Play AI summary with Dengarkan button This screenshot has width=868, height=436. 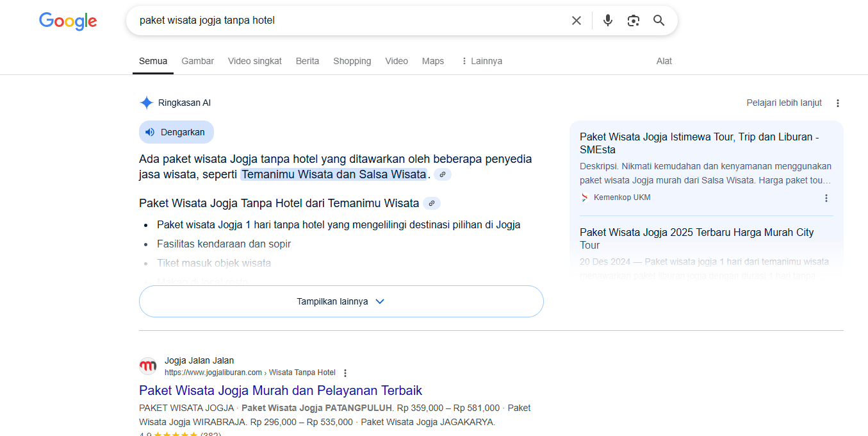[x=176, y=132]
